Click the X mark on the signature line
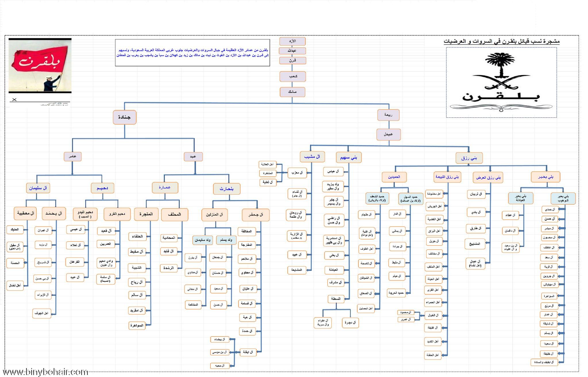The height and width of the screenshot is (377, 588). [14, 100]
